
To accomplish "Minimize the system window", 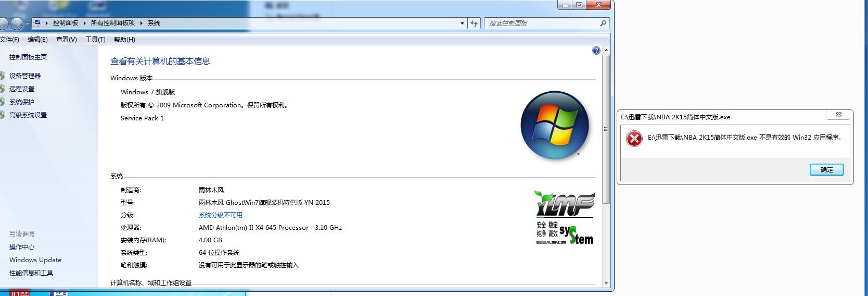I will (565, 5).
